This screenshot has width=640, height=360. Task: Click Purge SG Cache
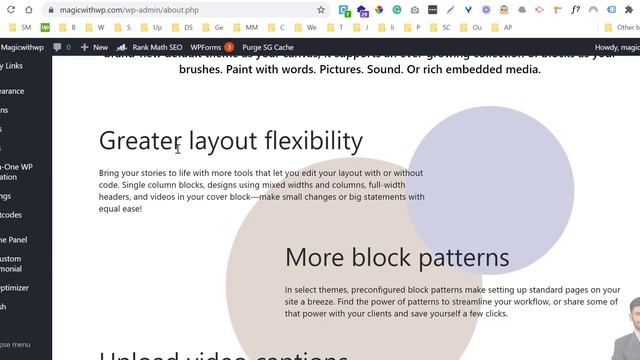coord(268,47)
